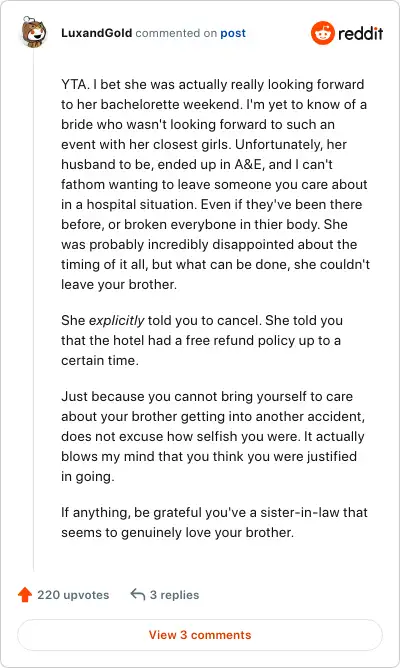Click the italic word "explicitly"
400x668 pixels.
[116, 321]
